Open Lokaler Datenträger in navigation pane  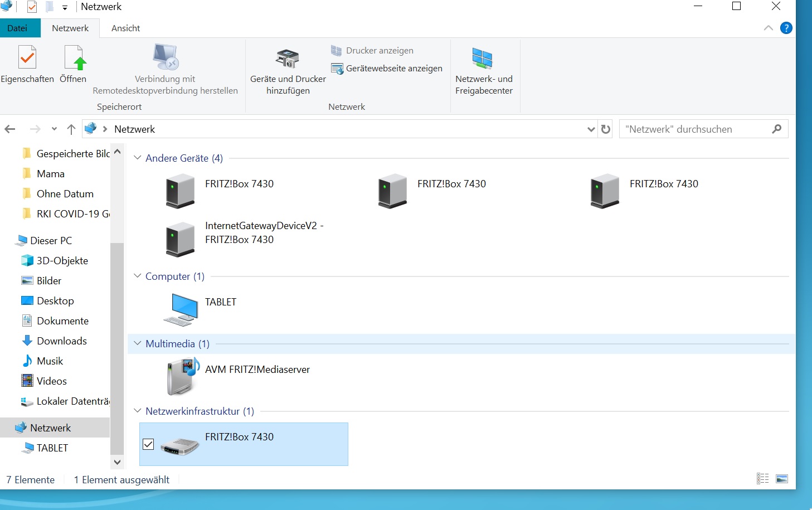click(x=66, y=401)
